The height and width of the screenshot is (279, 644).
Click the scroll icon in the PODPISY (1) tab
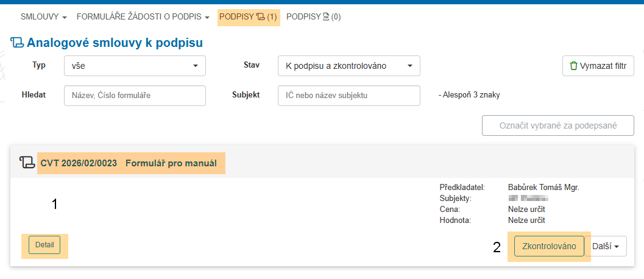click(260, 17)
